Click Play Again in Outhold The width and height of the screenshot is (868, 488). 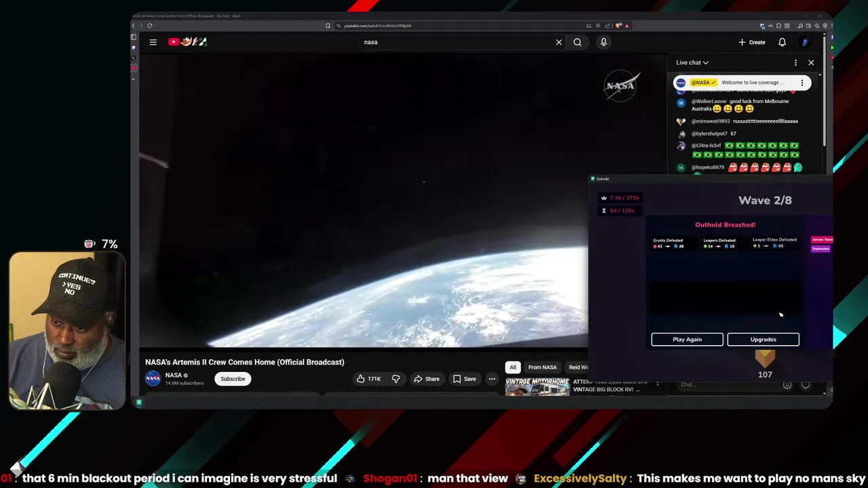(687, 340)
